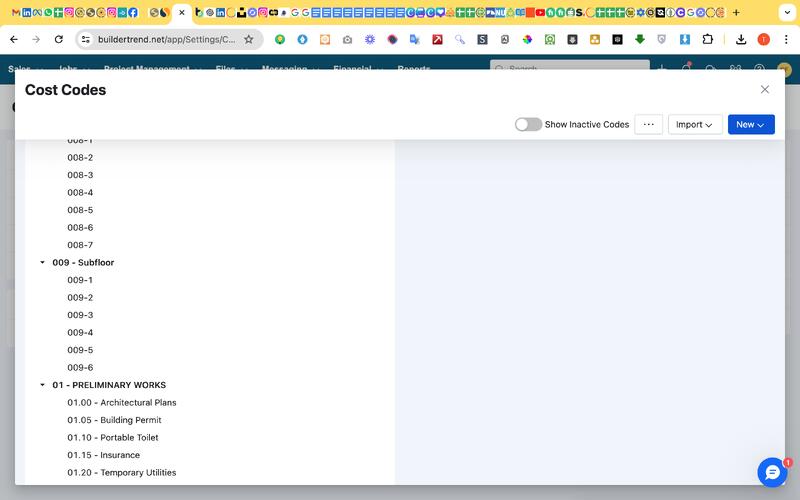The height and width of the screenshot is (500, 800).
Task: Close the Cost Codes dialog
Action: point(764,89)
